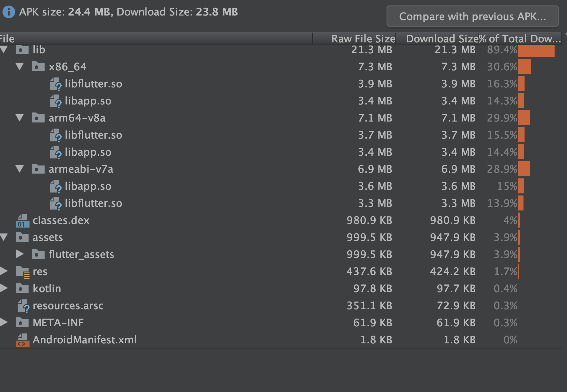Expand the res folder
The width and height of the screenshot is (567, 392).
4,271
